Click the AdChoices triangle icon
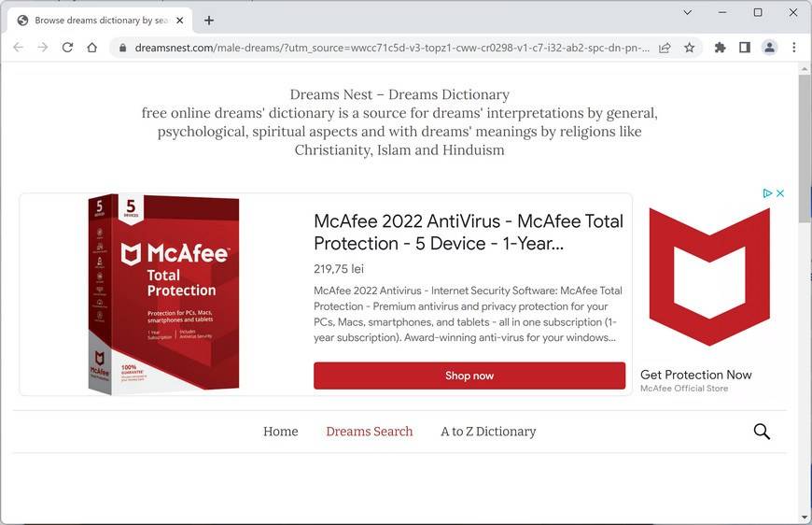This screenshot has height=525, width=812. coord(767,193)
